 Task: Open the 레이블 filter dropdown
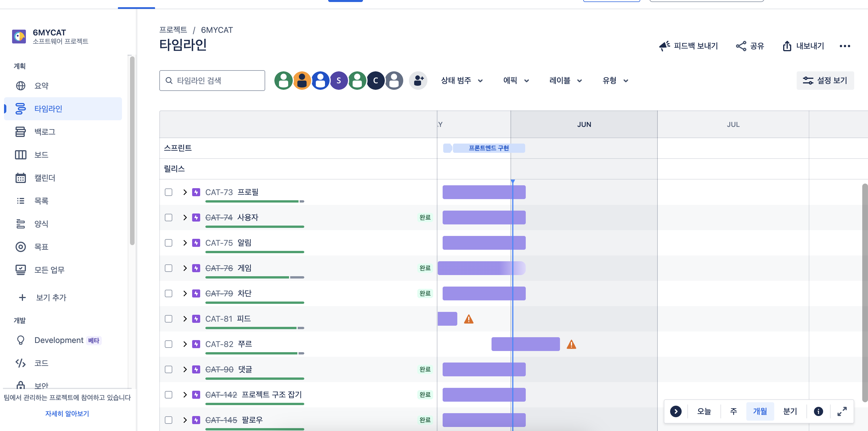[565, 81]
